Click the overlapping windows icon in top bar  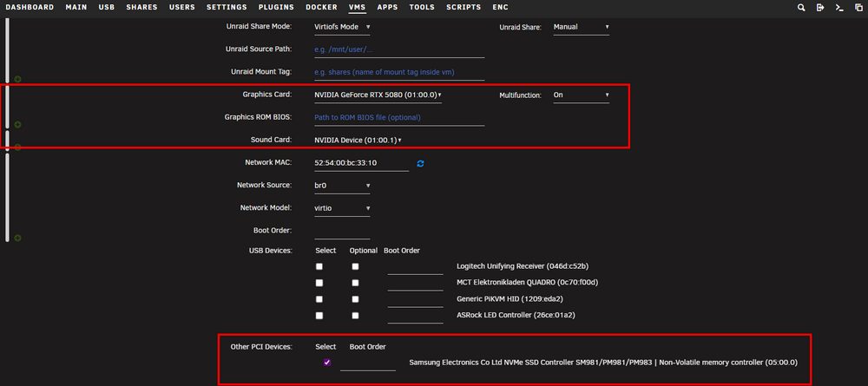858,8
